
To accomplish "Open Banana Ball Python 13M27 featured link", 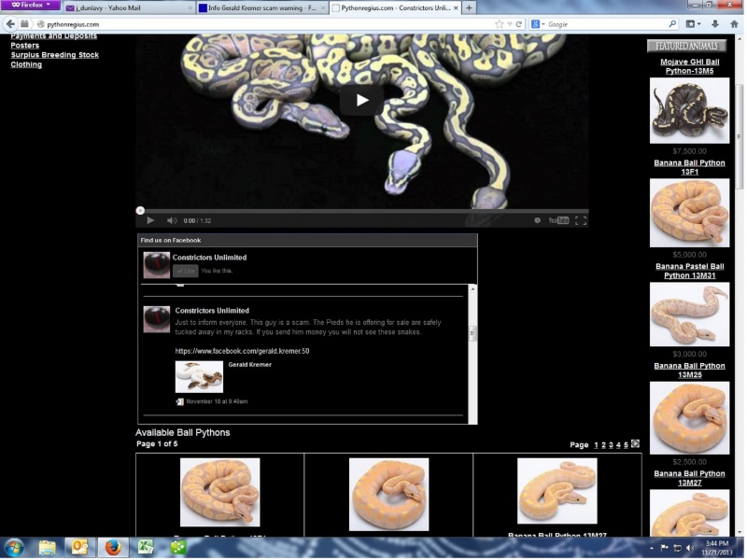I will [x=689, y=478].
